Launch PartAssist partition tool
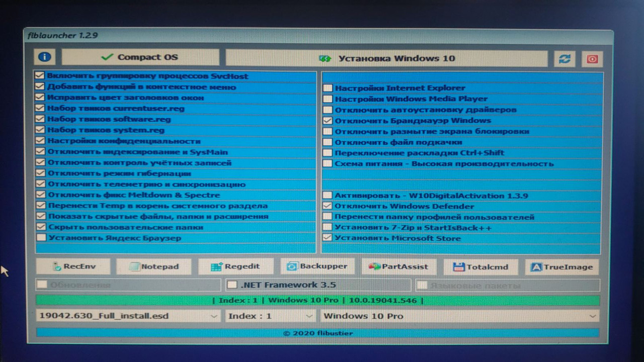 click(x=399, y=267)
